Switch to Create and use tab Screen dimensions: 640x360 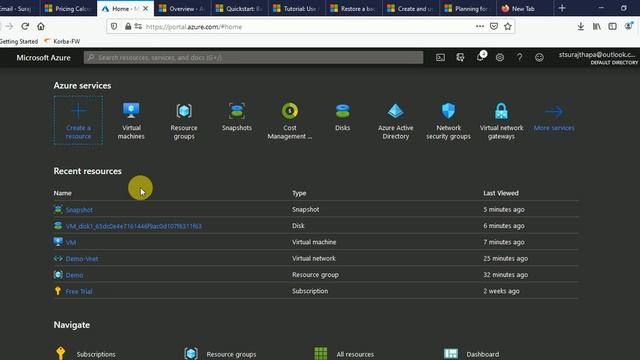(x=411, y=8)
